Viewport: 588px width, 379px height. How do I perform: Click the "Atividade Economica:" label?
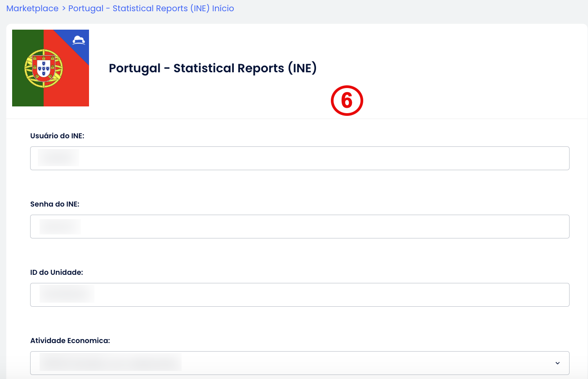(70, 340)
